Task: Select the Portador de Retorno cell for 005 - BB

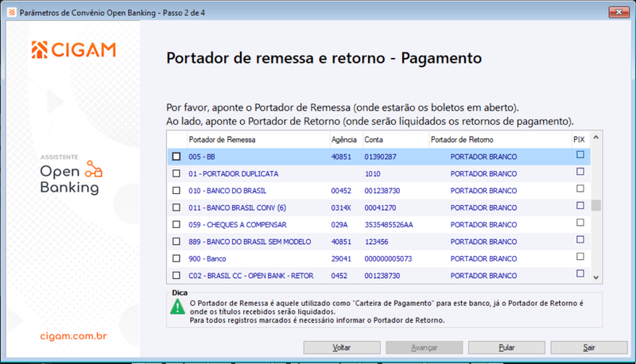Action: [x=500, y=157]
